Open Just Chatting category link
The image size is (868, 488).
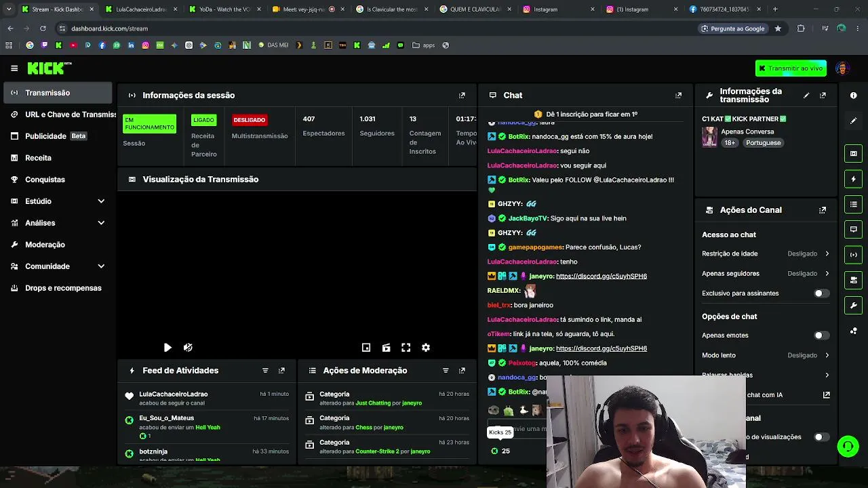pos(373,403)
